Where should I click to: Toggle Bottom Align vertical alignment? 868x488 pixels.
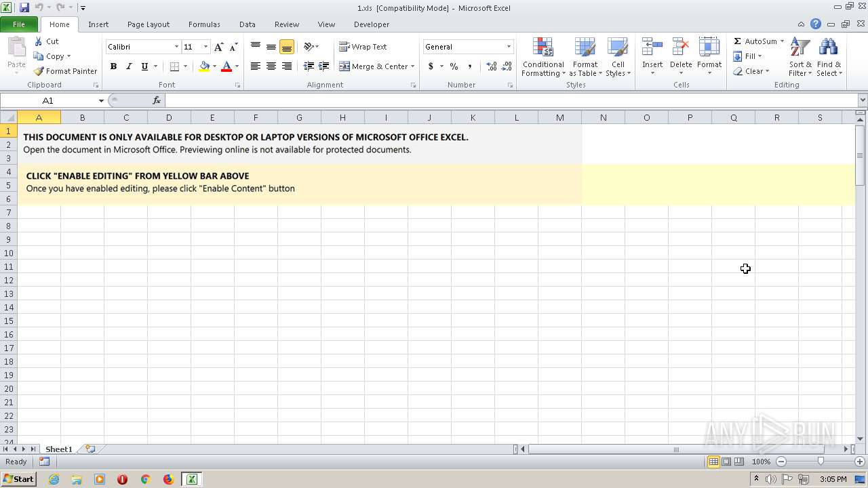click(287, 47)
